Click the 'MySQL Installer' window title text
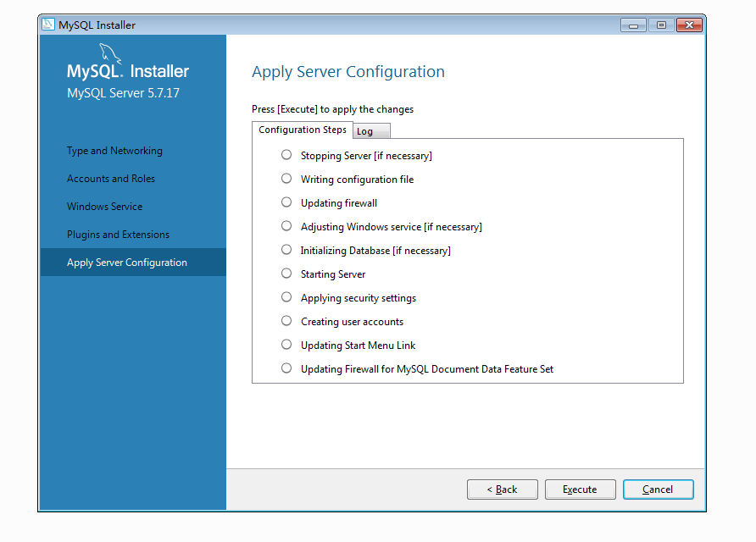This screenshot has height=542, width=756. [x=97, y=25]
